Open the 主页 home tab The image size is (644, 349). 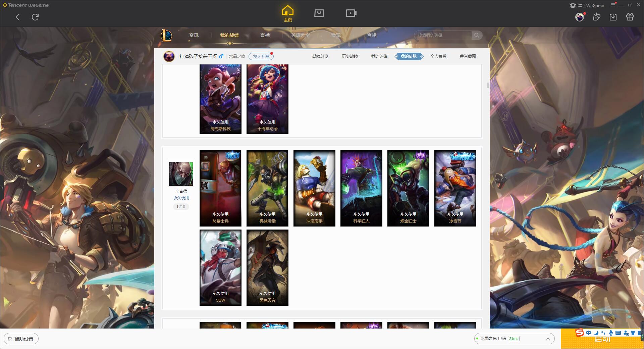288,13
